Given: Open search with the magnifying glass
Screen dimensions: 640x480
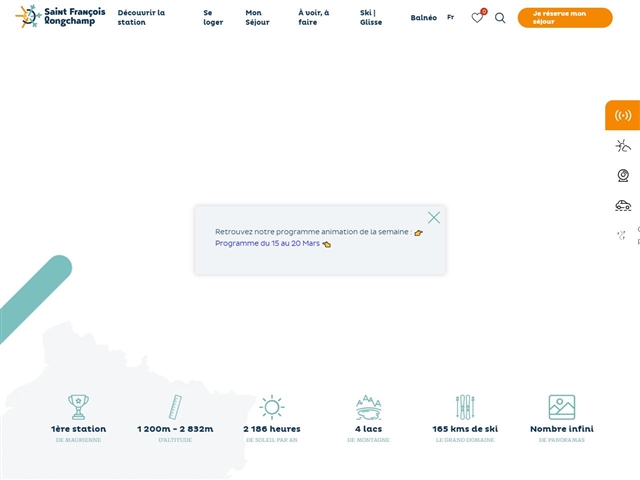Looking at the screenshot, I should [500, 18].
